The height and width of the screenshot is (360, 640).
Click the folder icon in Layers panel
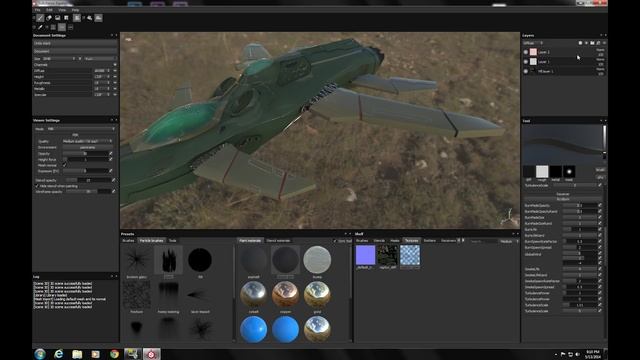[x=592, y=43]
